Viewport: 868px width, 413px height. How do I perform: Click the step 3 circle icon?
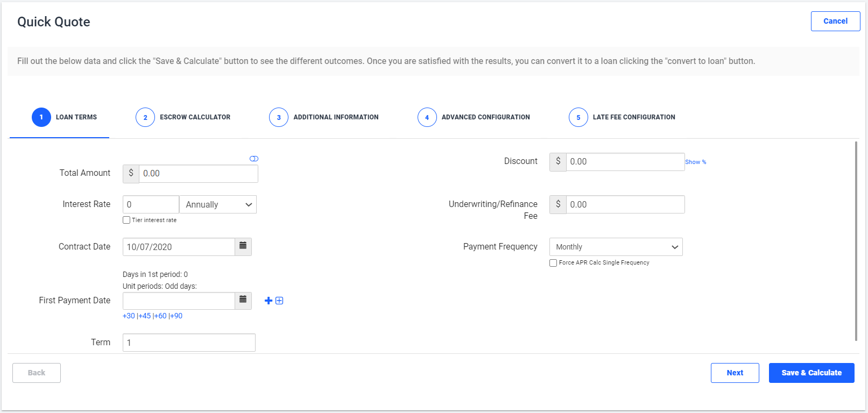coord(279,117)
